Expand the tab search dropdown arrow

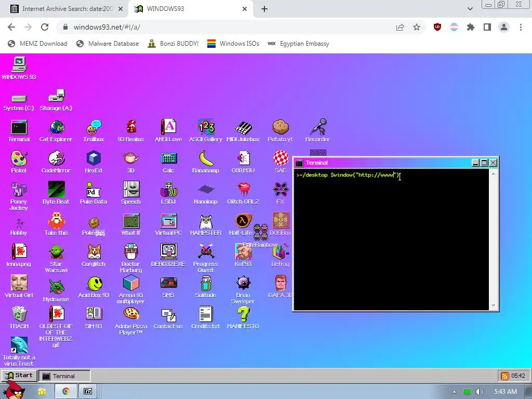coord(470,9)
